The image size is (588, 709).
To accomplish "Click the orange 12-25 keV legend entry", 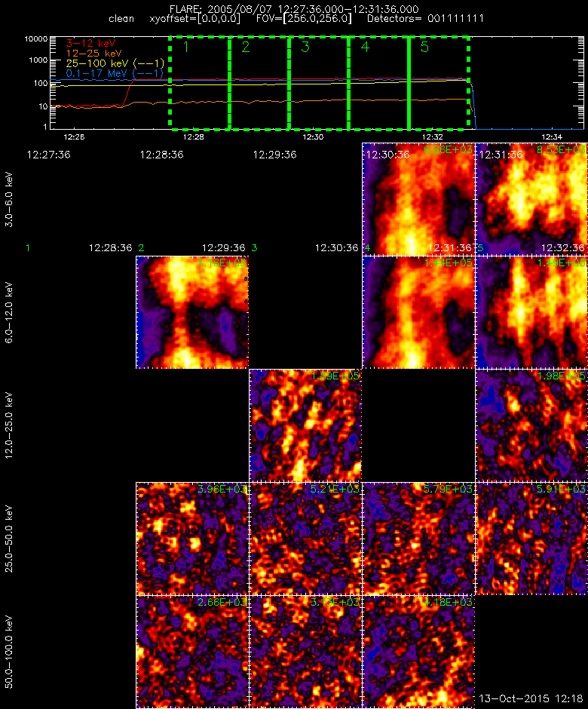I will 93,54.
